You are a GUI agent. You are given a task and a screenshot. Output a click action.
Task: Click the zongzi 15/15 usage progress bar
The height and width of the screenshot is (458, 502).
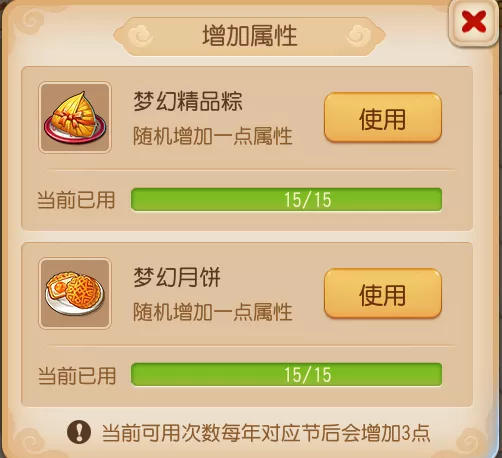point(286,199)
